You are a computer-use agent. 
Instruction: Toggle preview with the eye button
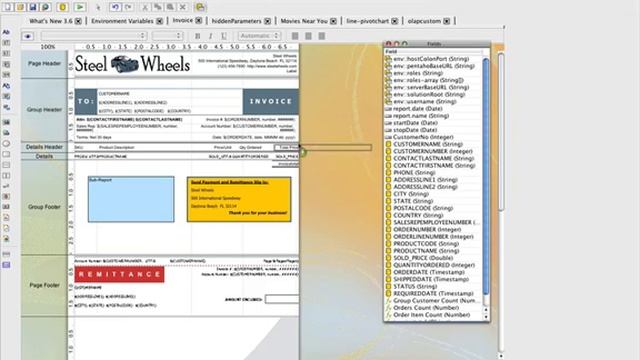tap(28, 36)
